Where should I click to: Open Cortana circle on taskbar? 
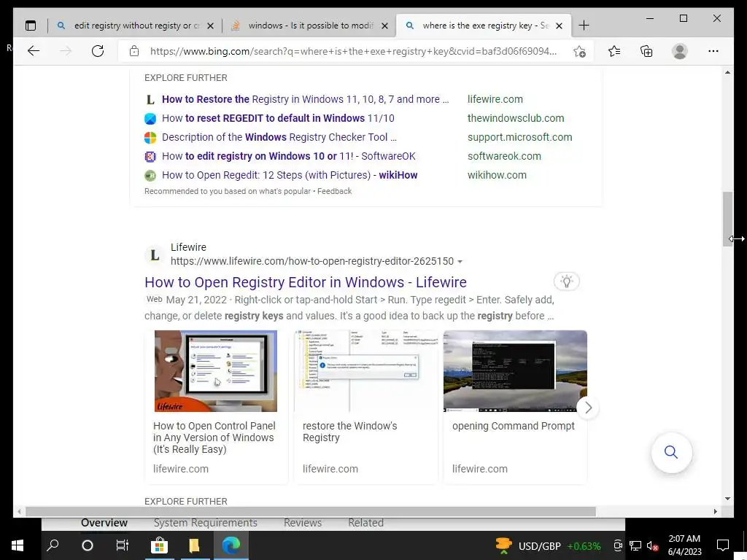[x=88, y=545]
